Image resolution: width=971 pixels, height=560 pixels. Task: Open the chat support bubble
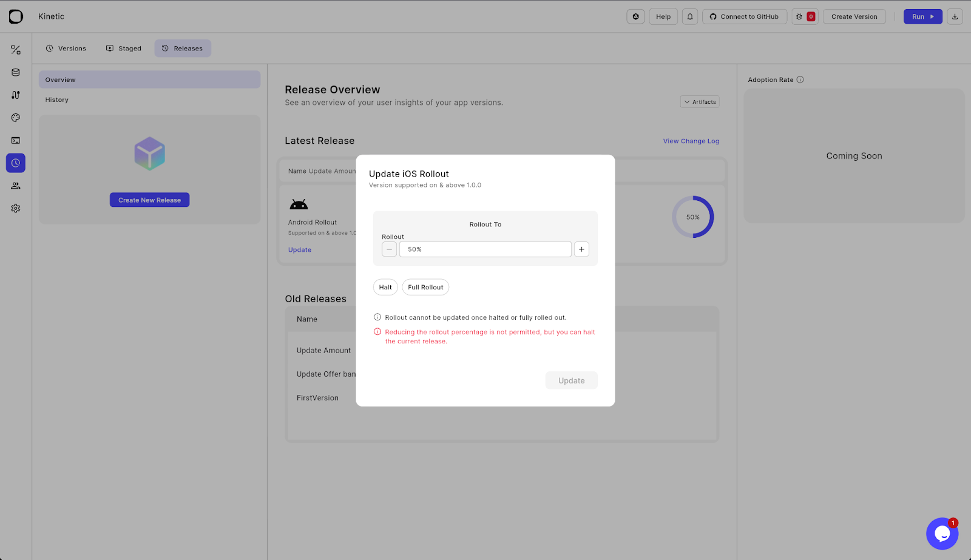(942, 533)
